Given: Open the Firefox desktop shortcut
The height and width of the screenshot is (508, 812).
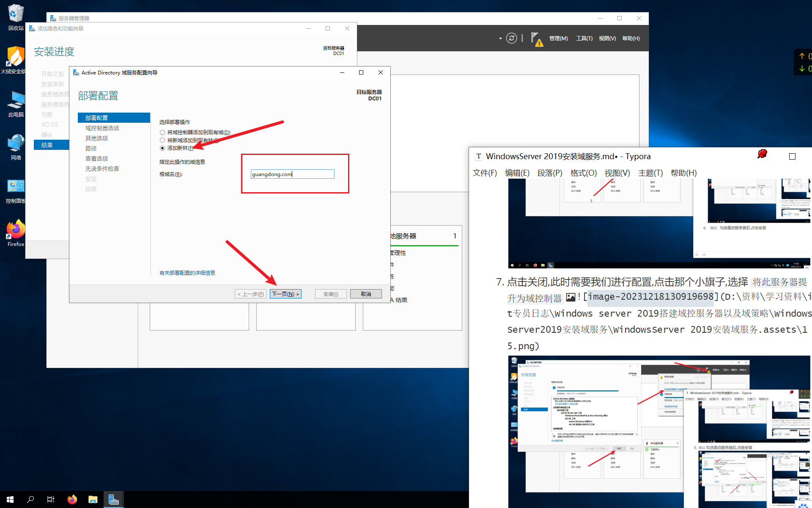Looking at the screenshot, I should [16, 232].
